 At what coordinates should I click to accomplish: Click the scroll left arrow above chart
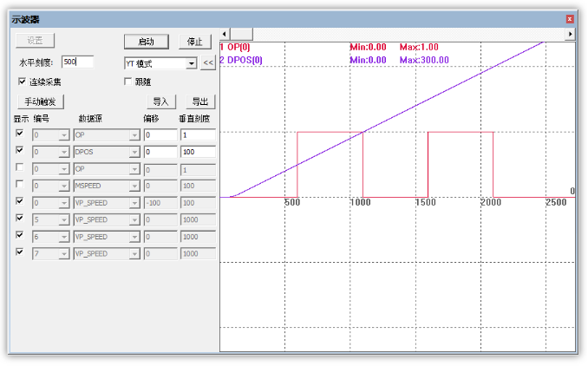coord(225,34)
